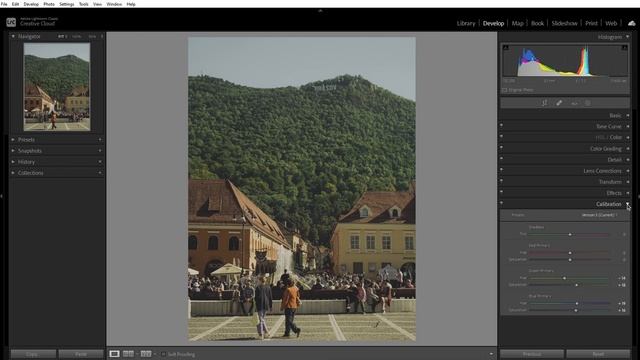Click the Previous button
Screen dimensions: 640x360
coord(532,354)
